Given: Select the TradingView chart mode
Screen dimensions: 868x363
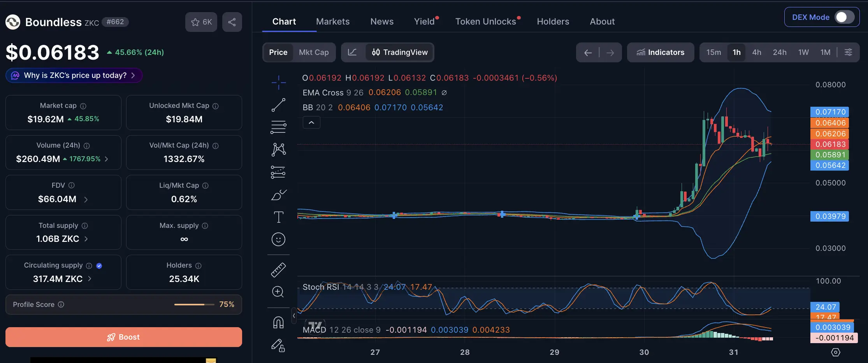Looking at the screenshot, I should [x=399, y=52].
